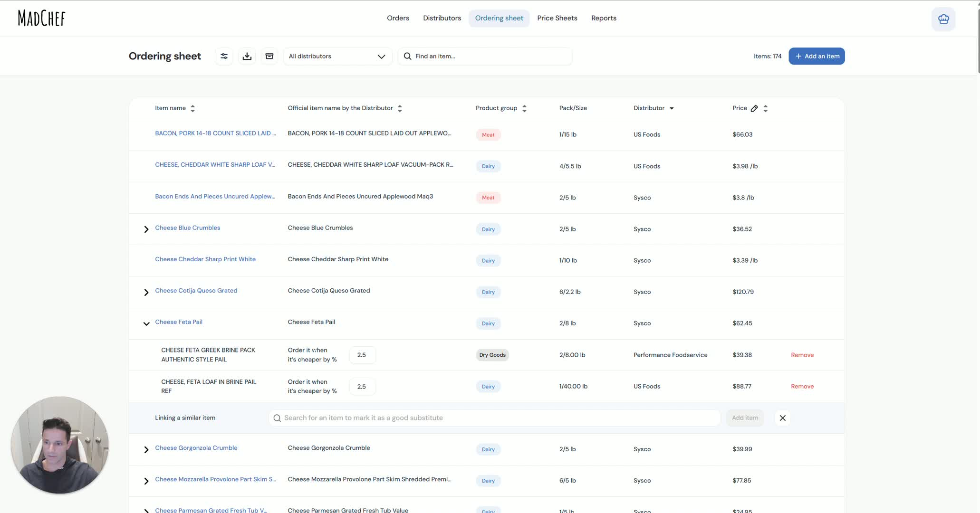Click the $88.77 price cell
The width and height of the screenshot is (980, 513).
point(742,386)
